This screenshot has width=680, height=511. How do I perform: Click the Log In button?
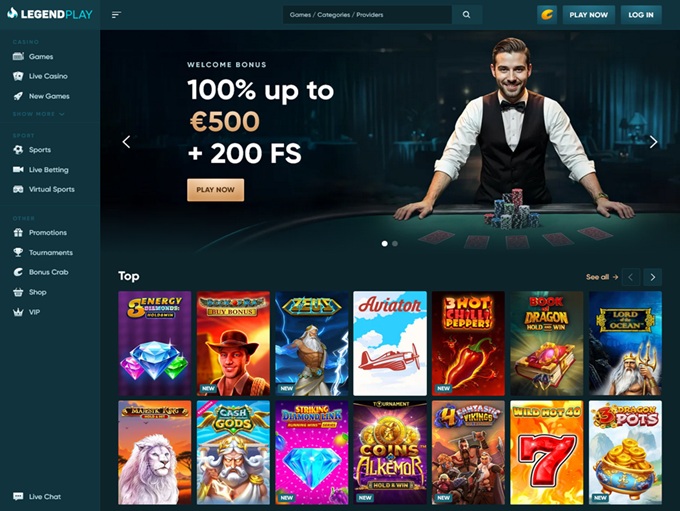tap(641, 15)
